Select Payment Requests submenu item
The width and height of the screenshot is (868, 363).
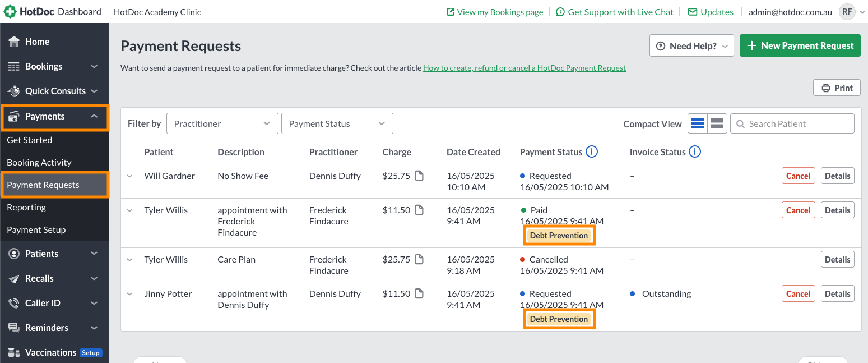54,185
